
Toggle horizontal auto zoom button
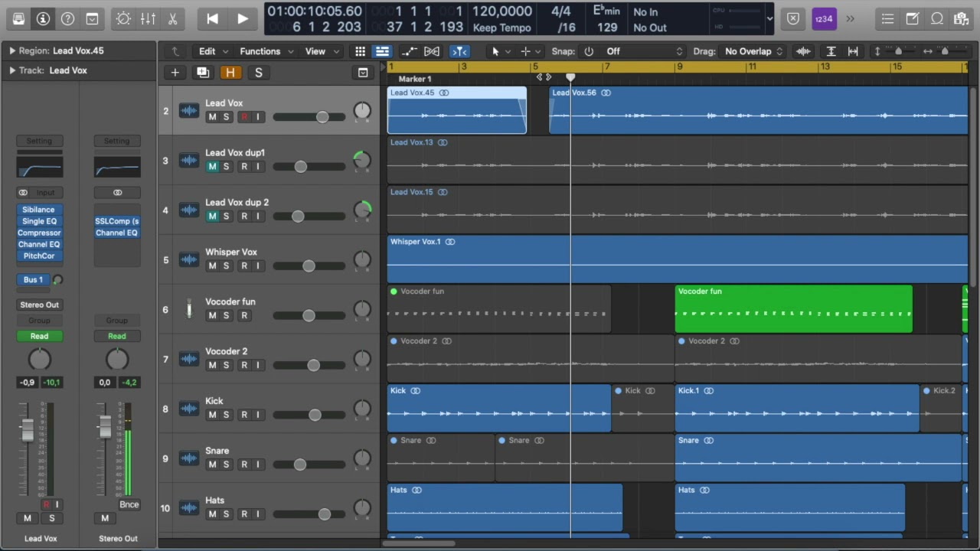pyautogui.click(x=853, y=51)
